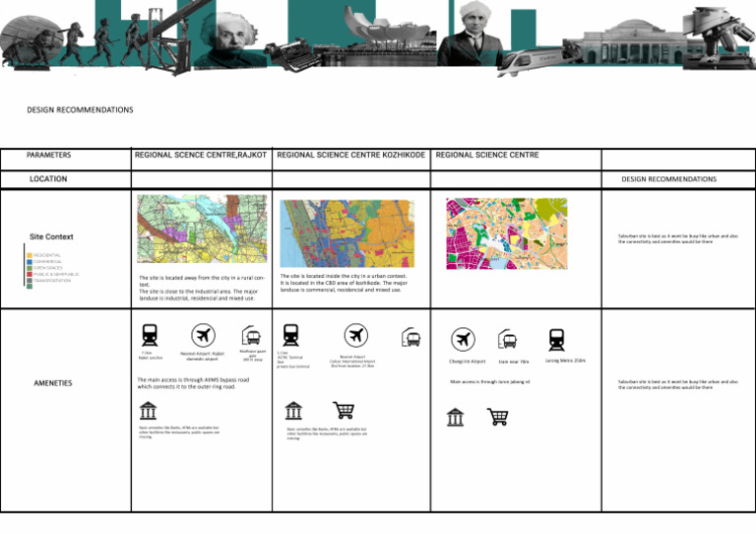
Task: Click the Einstein portrait in the header banner
Action: [x=230, y=41]
